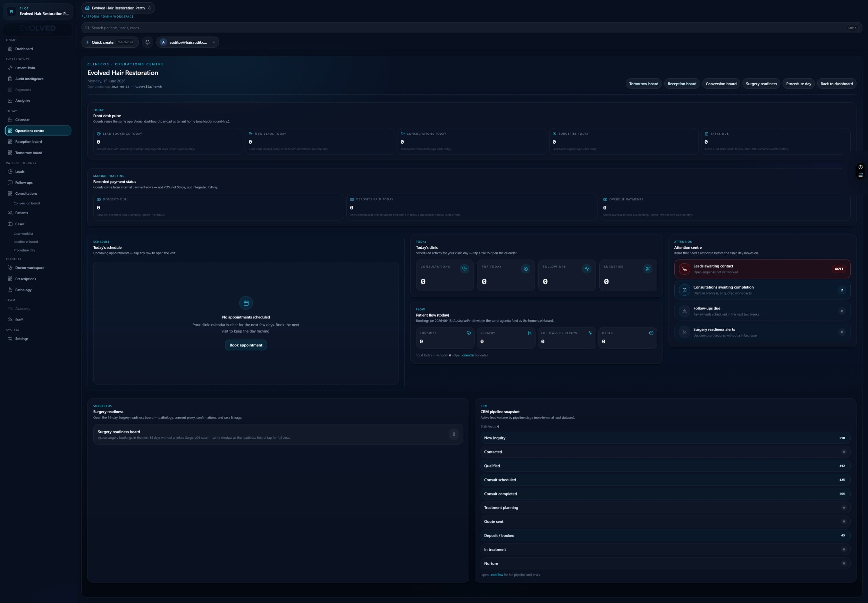Image resolution: width=868 pixels, height=603 pixels.
Task: Click the FI OS logo badge
Action: 11,11
